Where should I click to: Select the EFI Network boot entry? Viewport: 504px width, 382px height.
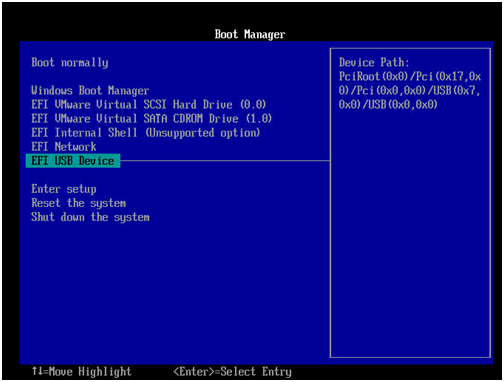pyautogui.click(x=64, y=147)
